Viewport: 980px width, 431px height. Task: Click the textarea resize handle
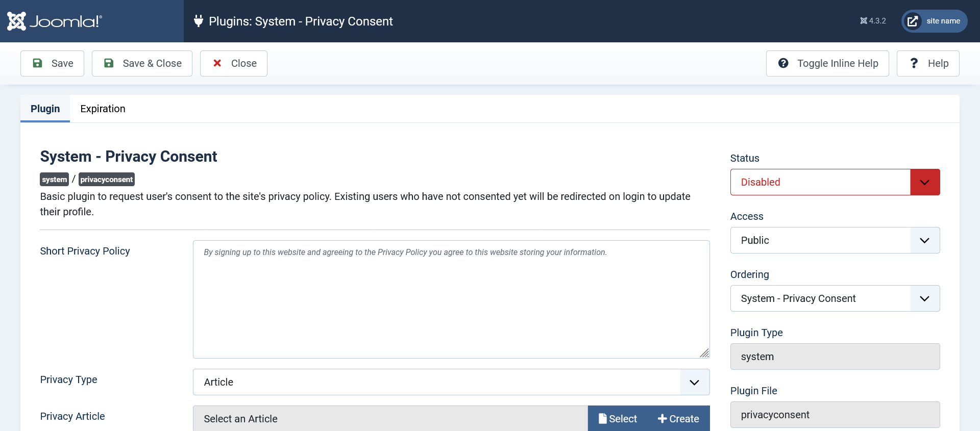pos(704,353)
